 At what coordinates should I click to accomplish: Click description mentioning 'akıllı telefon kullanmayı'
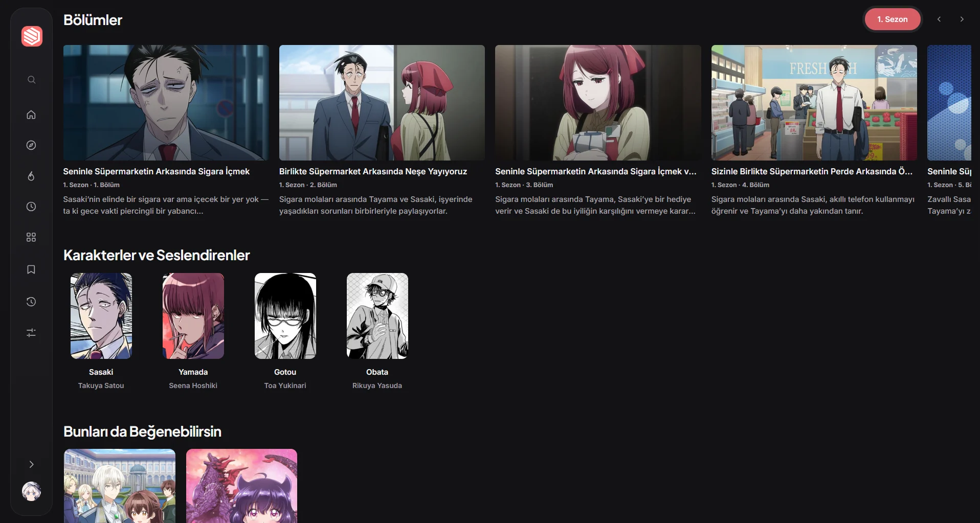coord(813,205)
